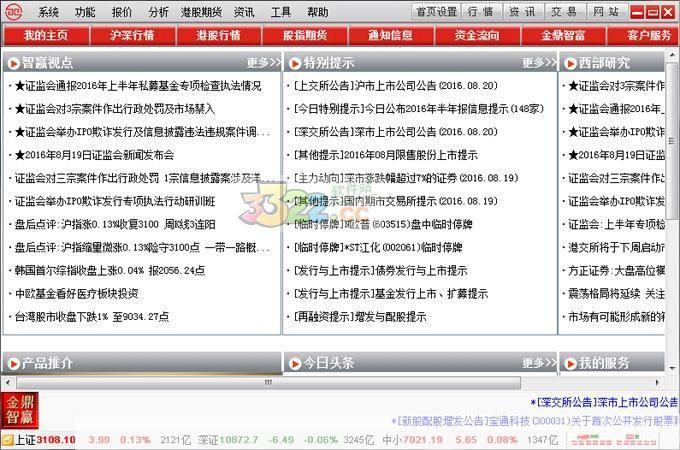Open 港交所将于下周启动 item in 西部研究
680x450 pixels.
tap(616, 248)
